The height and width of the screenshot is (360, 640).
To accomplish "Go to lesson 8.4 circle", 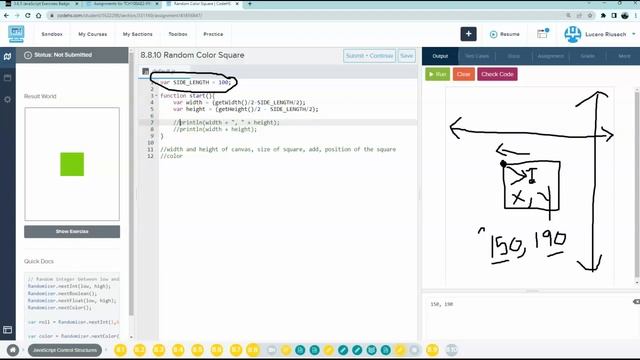I will pos(178,350).
